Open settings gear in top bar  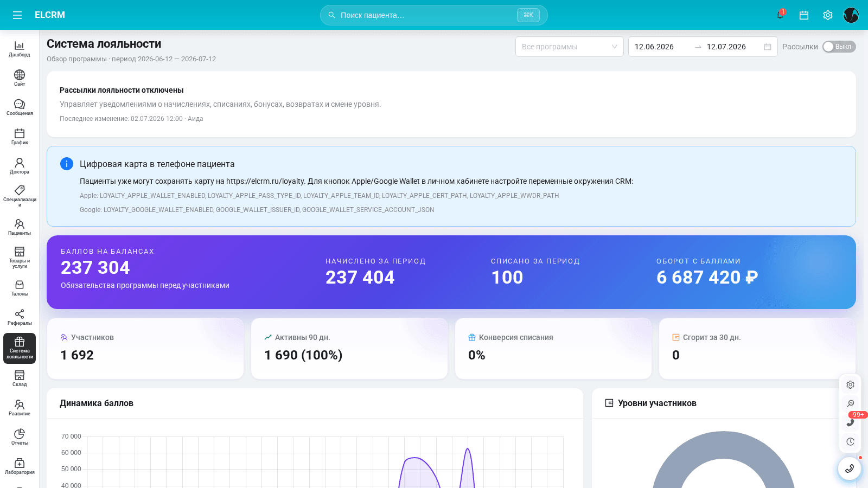[828, 15]
